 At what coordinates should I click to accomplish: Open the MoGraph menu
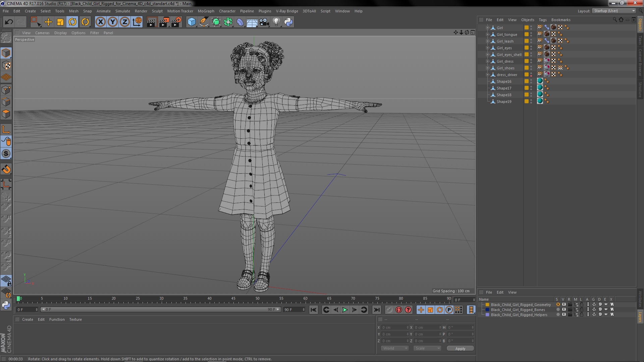point(206,11)
